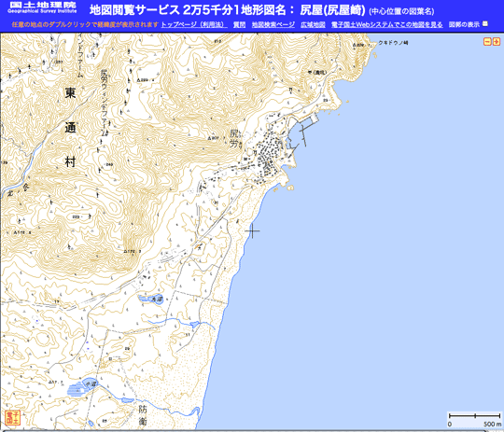Click the 村 map label

tap(70, 161)
